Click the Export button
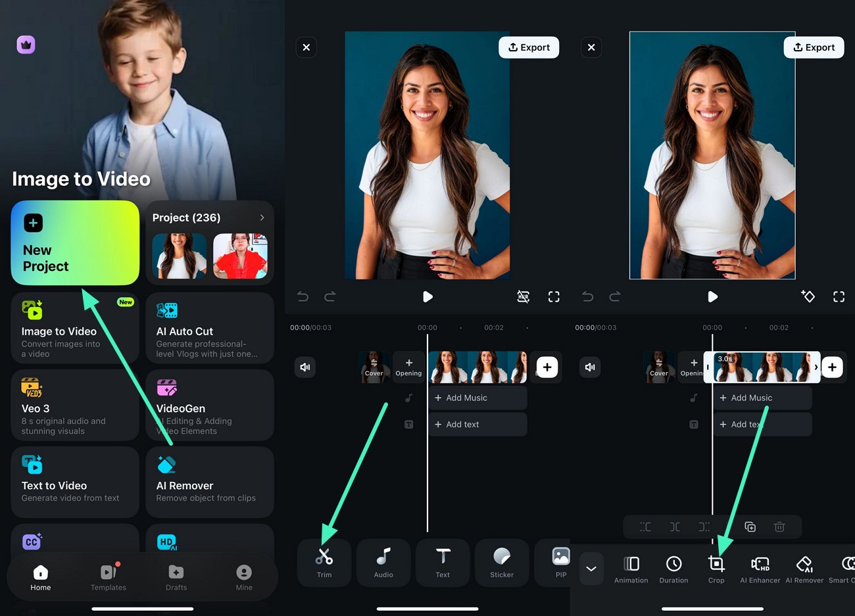 (x=529, y=47)
